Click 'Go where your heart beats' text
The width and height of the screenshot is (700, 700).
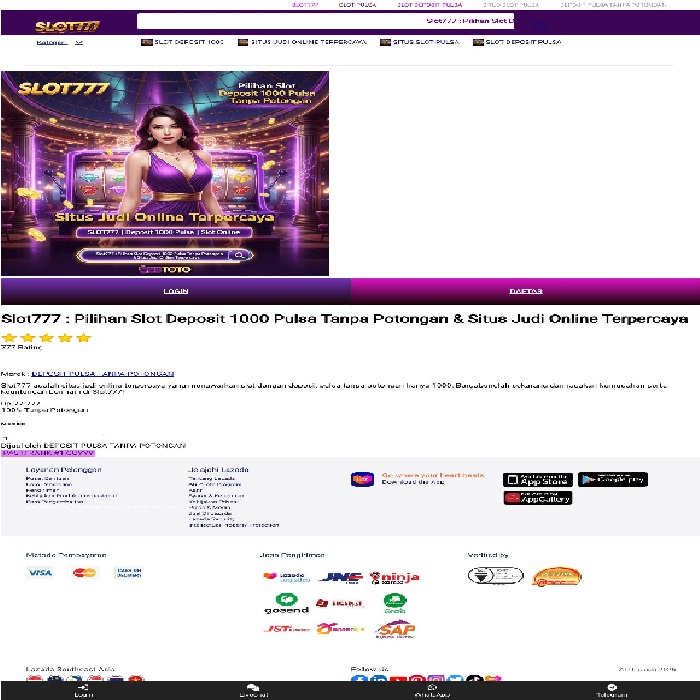pyautogui.click(x=433, y=475)
